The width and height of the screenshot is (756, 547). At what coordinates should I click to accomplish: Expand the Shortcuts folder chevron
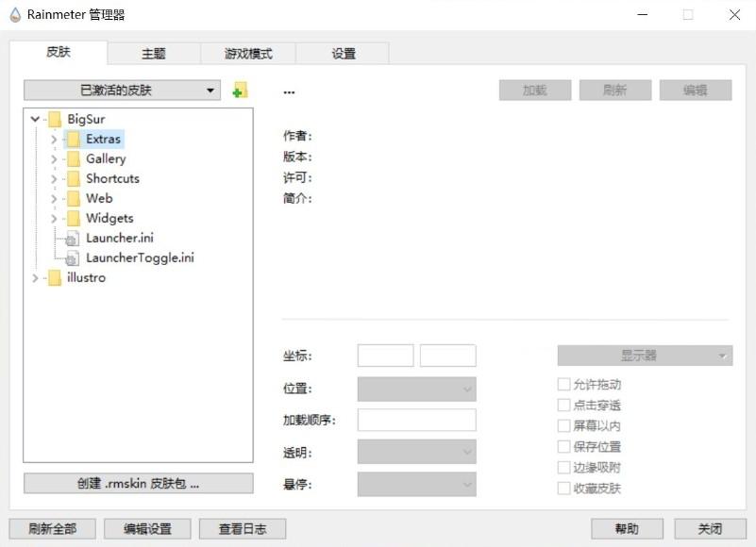(x=54, y=179)
